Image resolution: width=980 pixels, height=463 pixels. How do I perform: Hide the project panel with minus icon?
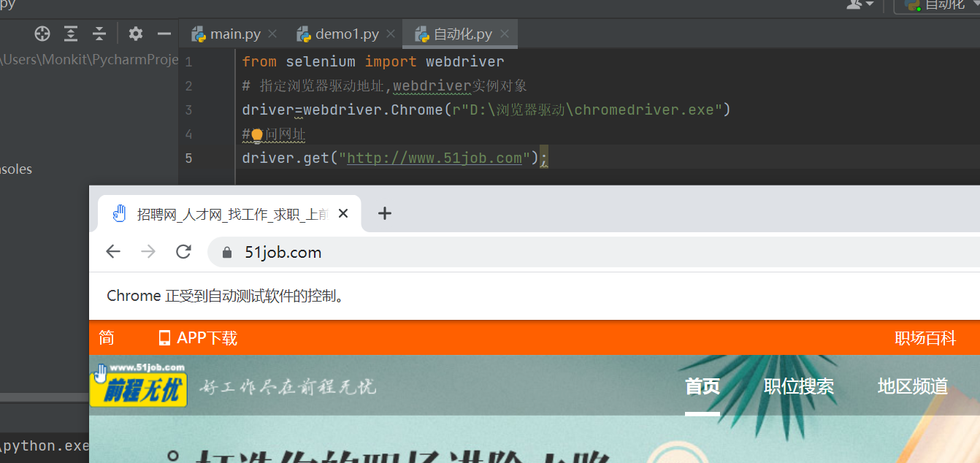164,34
